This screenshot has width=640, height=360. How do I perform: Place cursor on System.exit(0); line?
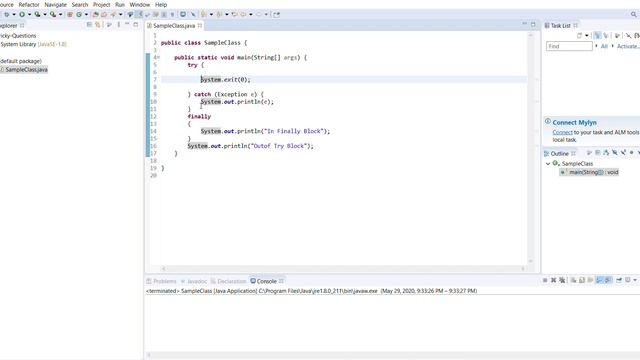pyautogui.click(x=344, y=80)
